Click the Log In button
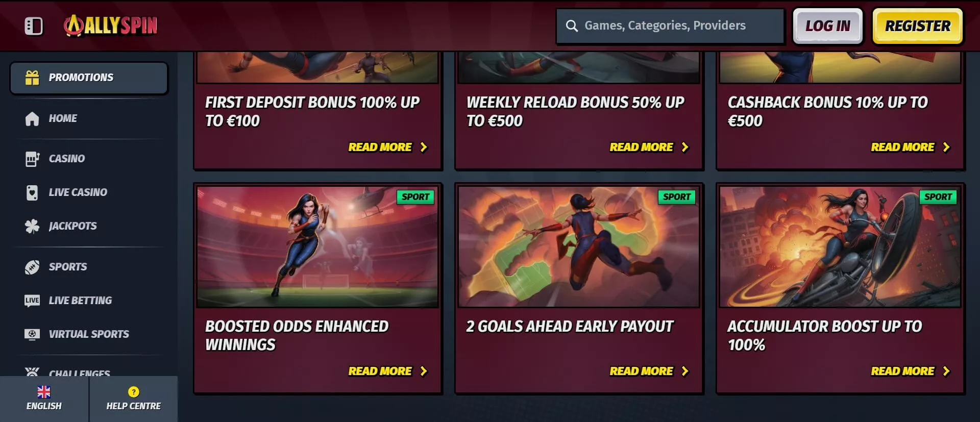980x422 pixels. (x=827, y=26)
